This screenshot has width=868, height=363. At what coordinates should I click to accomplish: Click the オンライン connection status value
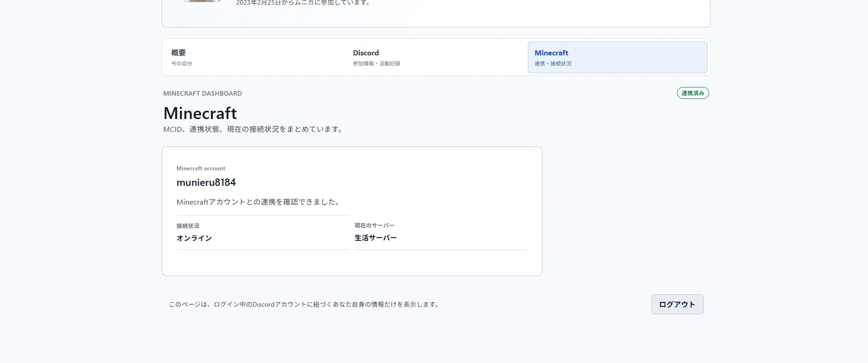pyautogui.click(x=194, y=238)
